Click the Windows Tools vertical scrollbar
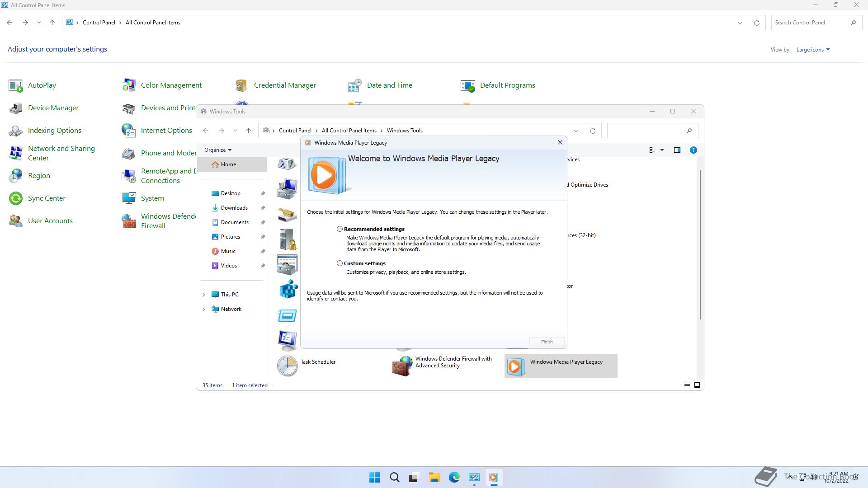Viewport: 868px width, 488px height. [x=700, y=244]
